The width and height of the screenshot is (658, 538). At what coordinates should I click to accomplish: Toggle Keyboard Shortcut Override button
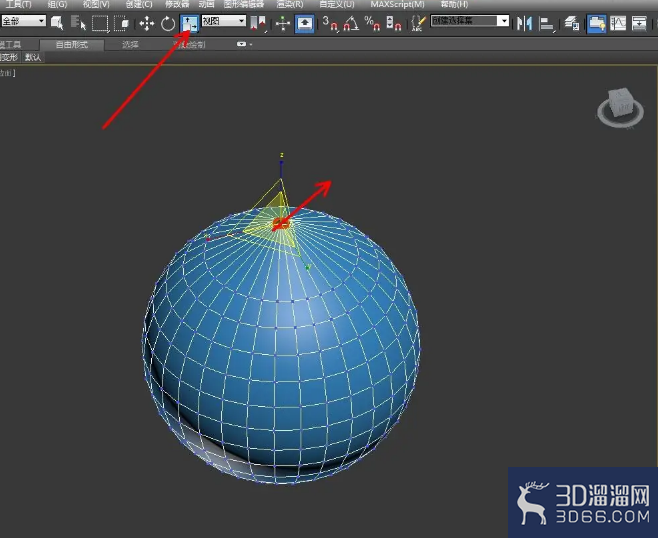coord(305,24)
